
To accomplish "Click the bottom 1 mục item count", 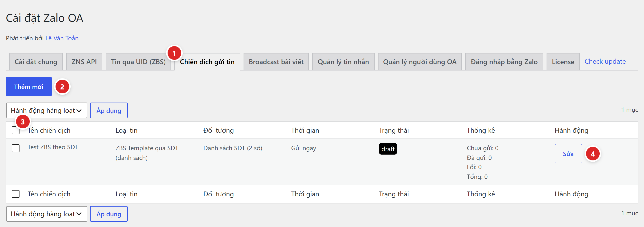I will [x=629, y=213].
